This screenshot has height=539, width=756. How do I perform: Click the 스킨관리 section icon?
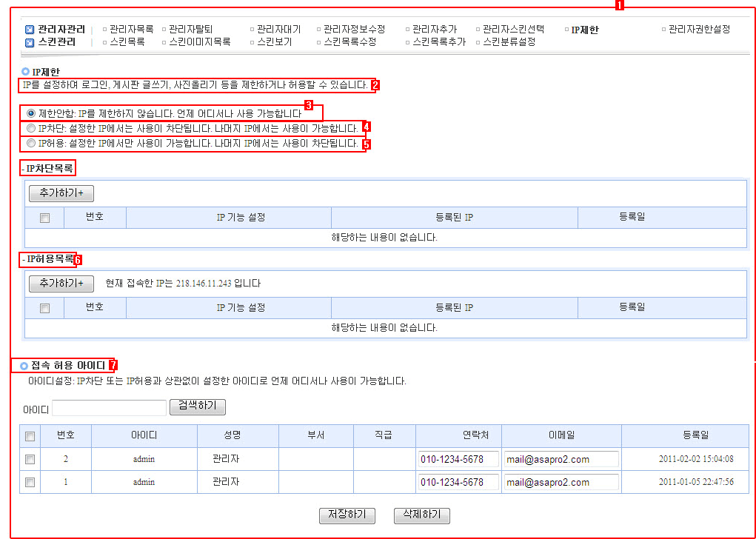(30, 42)
